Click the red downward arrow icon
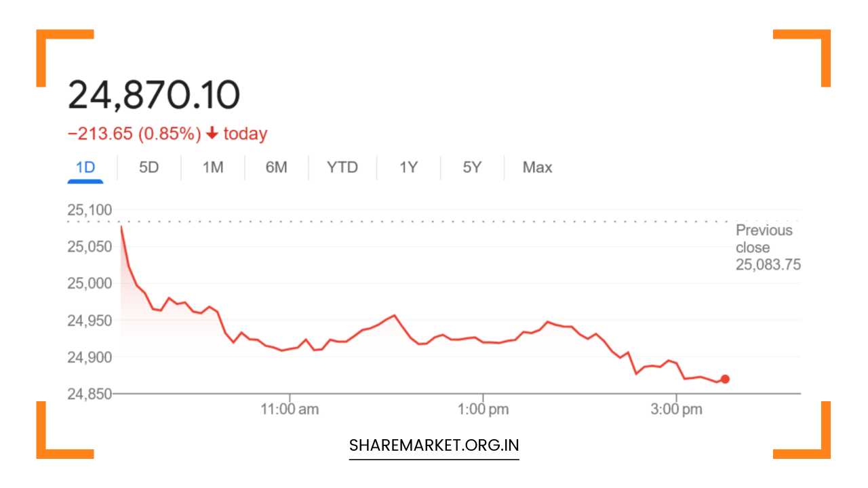This screenshot has width=868, height=488. pyautogui.click(x=214, y=133)
